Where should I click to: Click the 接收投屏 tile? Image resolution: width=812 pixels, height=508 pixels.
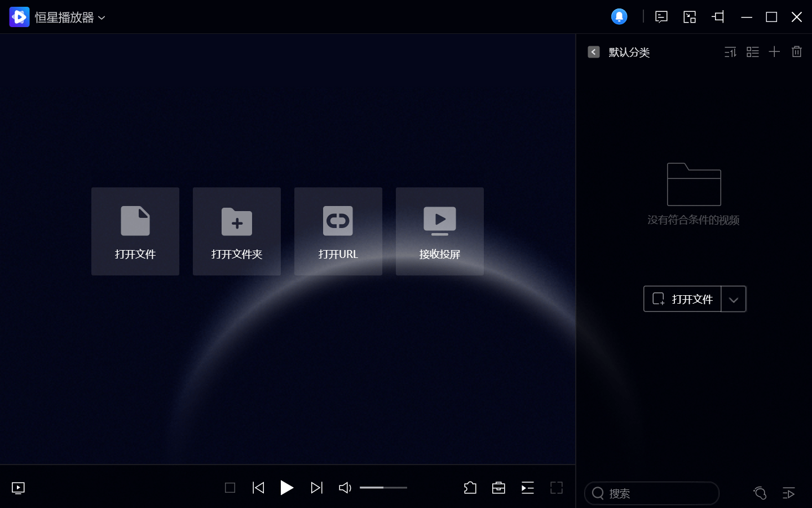pos(440,231)
